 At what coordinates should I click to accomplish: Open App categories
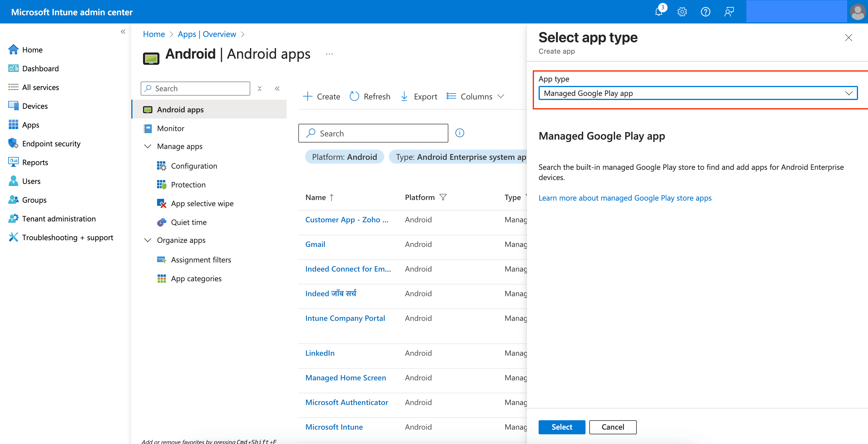[196, 279]
